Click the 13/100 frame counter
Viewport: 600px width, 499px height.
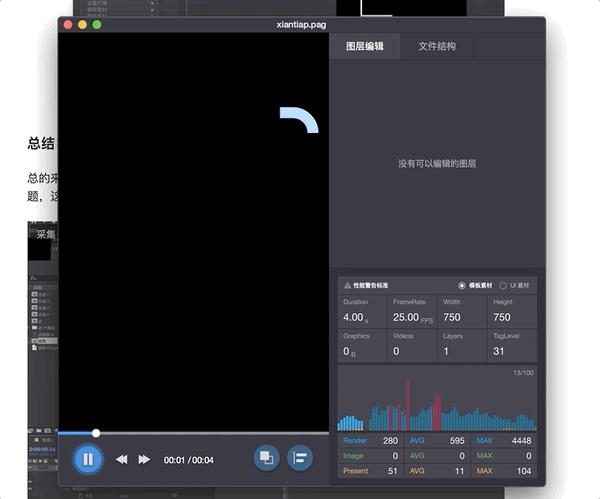click(x=523, y=373)
